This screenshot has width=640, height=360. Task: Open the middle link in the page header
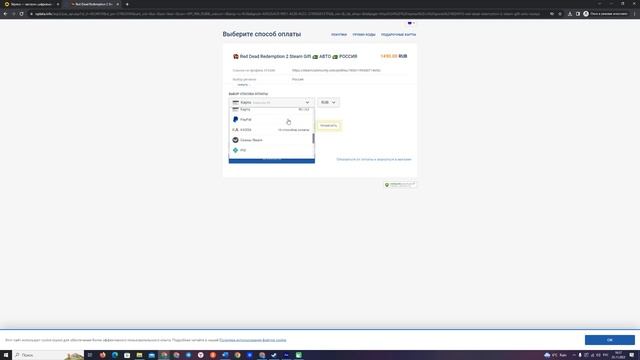[364, 35]
